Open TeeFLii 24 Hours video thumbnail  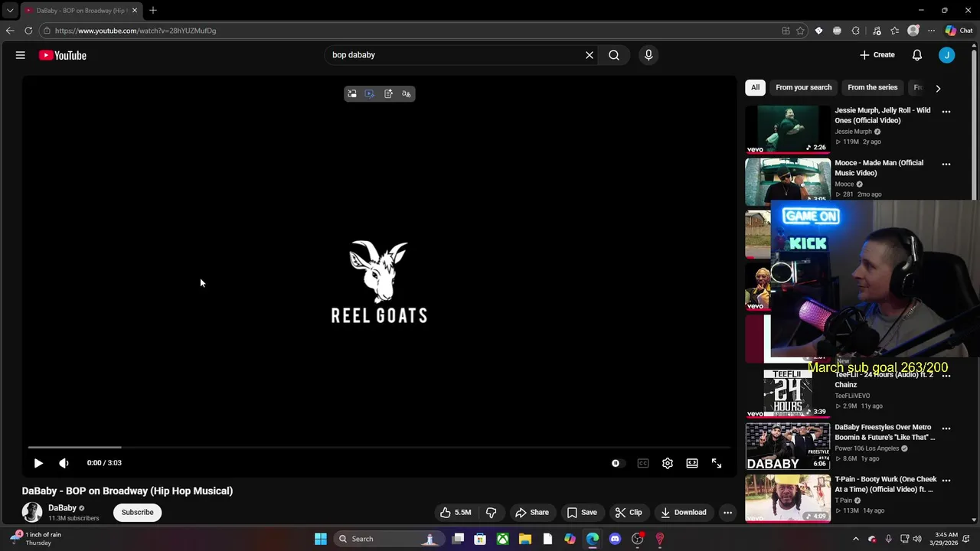[788, 393]
